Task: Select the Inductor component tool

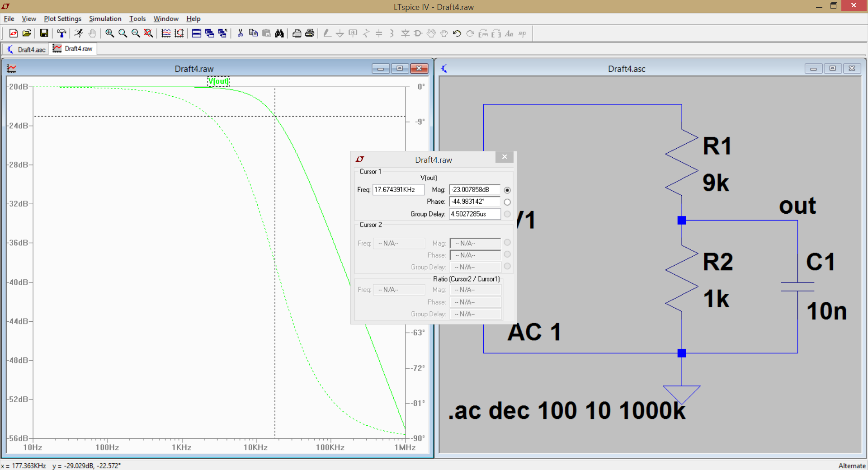Action: coord(392,33)
